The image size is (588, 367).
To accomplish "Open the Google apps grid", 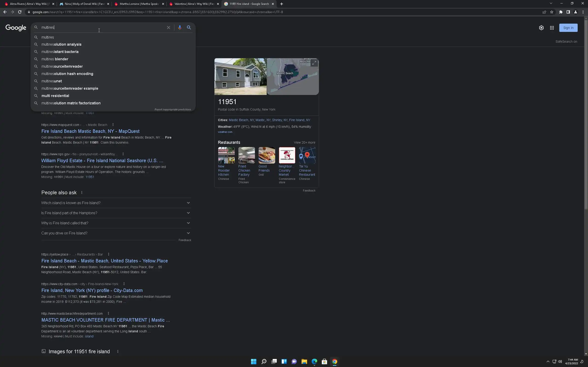I will pos(552,28).
